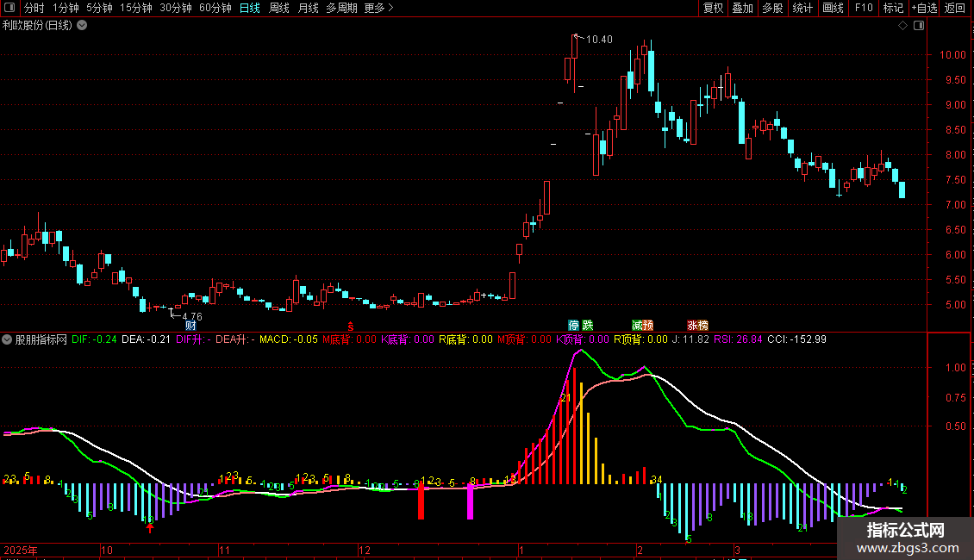Click the red buy arrow in indicator pane
974x560 pixels.
150,528
